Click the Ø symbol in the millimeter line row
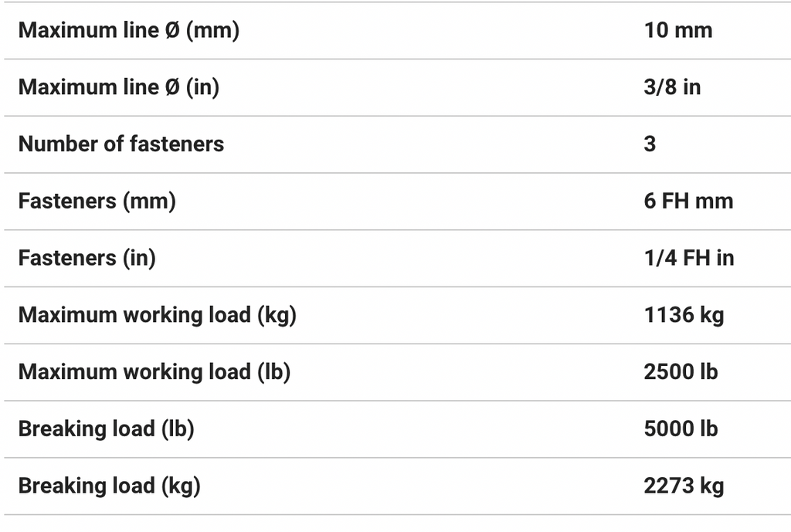 coord(172,31)
